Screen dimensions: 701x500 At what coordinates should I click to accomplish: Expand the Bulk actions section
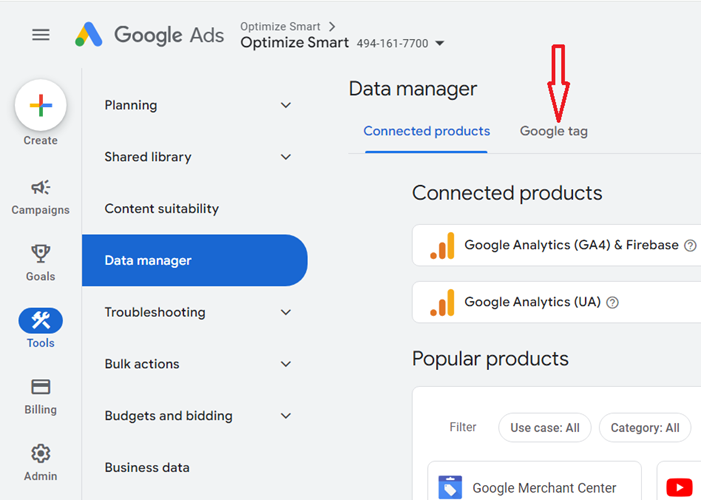coord(286,364)
